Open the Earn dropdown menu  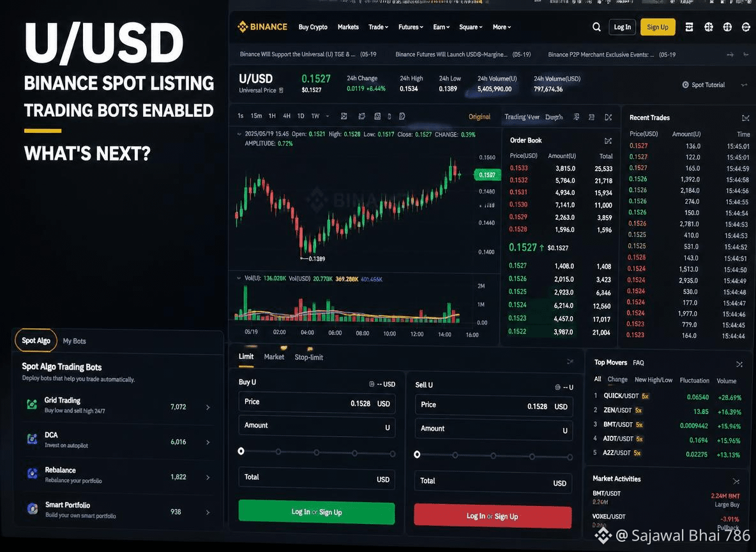(441, 27)
